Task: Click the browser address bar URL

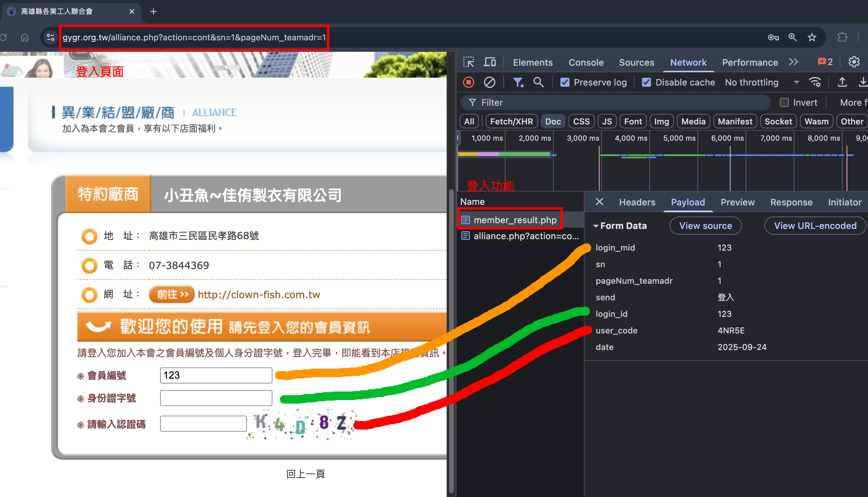Action: [x=194, y=37]
